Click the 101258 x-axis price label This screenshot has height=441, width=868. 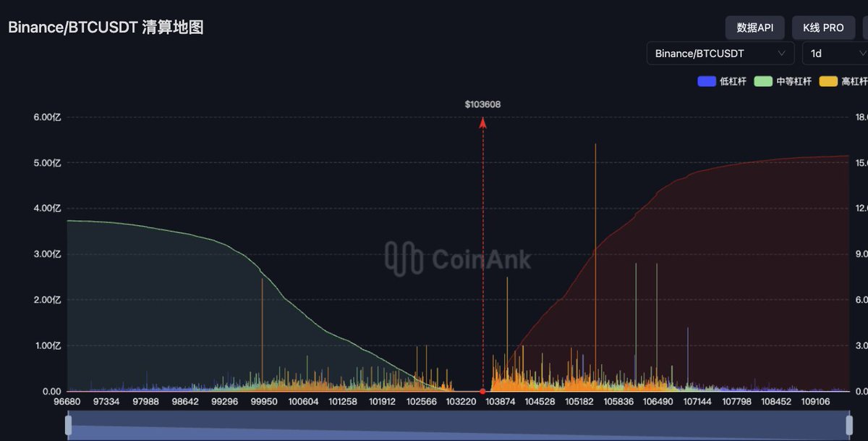click(343, 402)
